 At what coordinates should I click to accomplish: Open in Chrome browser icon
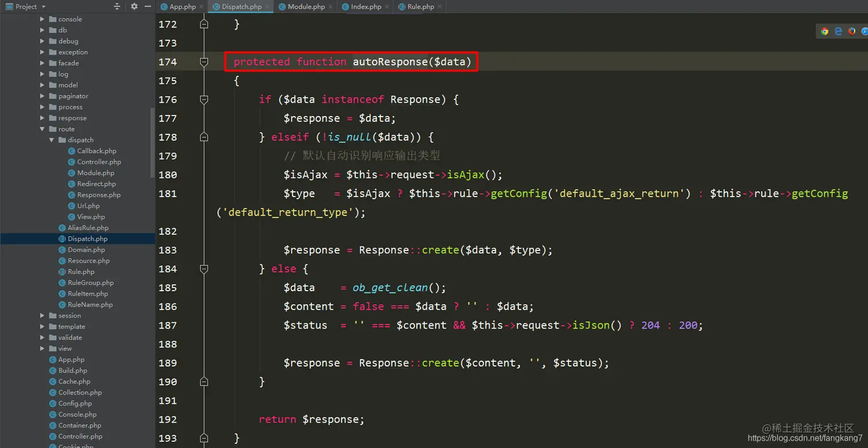point(825,32)
